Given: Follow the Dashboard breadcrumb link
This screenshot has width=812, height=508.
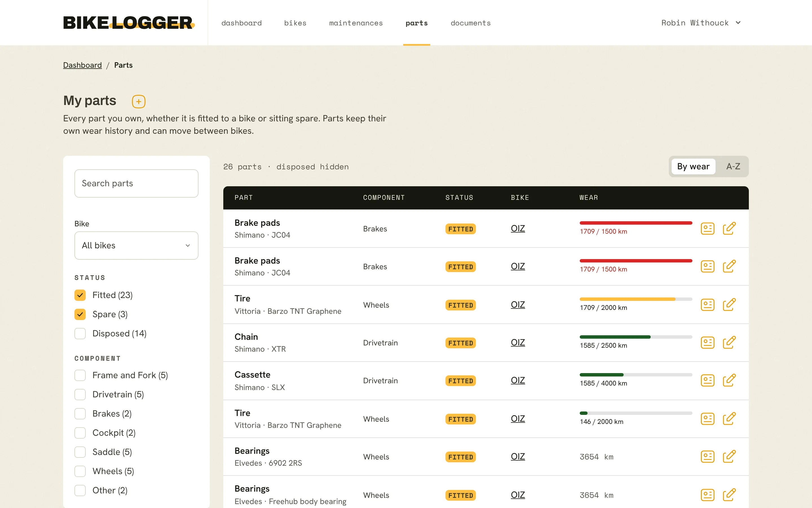Looking at the screenshot, I should 82,65.
